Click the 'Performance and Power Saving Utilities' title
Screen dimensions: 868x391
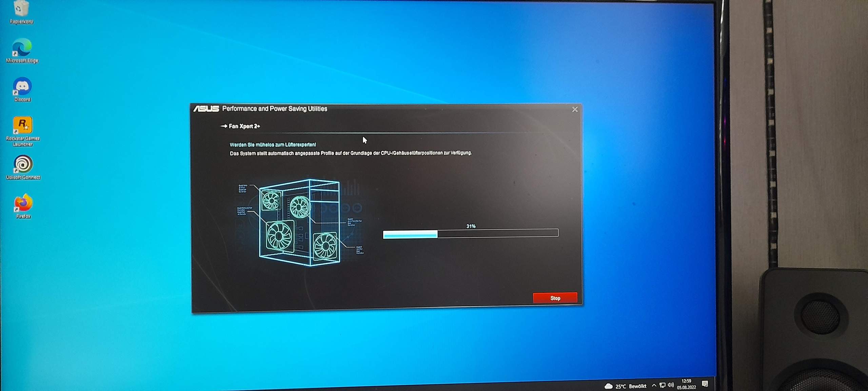click(275, 109)
